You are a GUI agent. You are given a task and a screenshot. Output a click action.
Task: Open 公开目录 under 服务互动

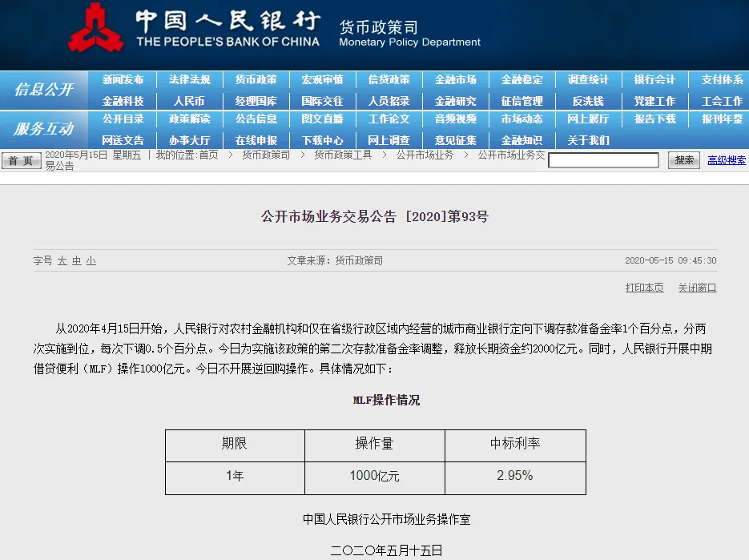point(123,119)
